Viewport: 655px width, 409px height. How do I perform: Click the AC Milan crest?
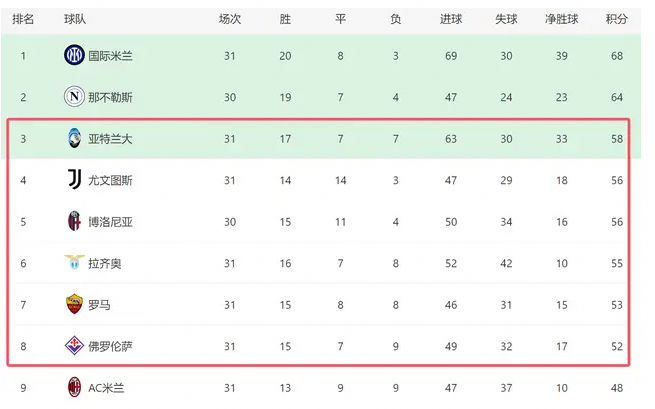click(74, 387)
